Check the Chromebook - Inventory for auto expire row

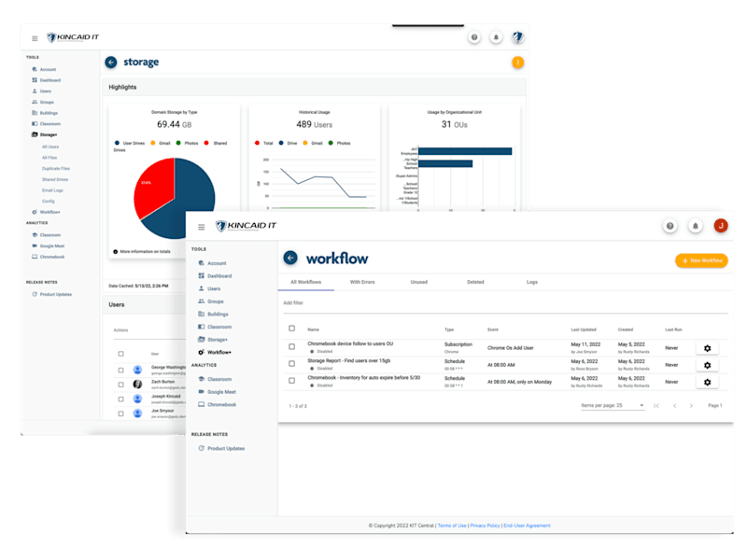(292, 381)
